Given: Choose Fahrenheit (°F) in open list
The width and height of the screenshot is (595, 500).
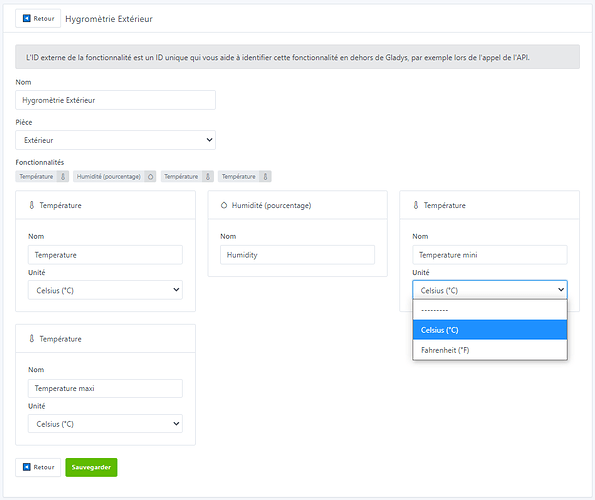Looking at the screenshot, I should (490, 350).
